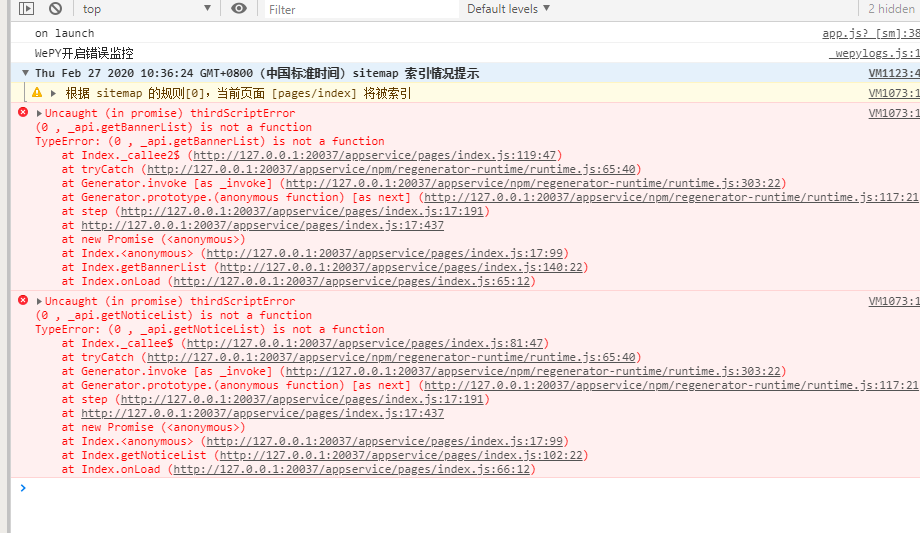Viewport: 920px width, 533px height.
Task: Select the 'WePY开启错误监控' log text
Action: pos(84,53)
